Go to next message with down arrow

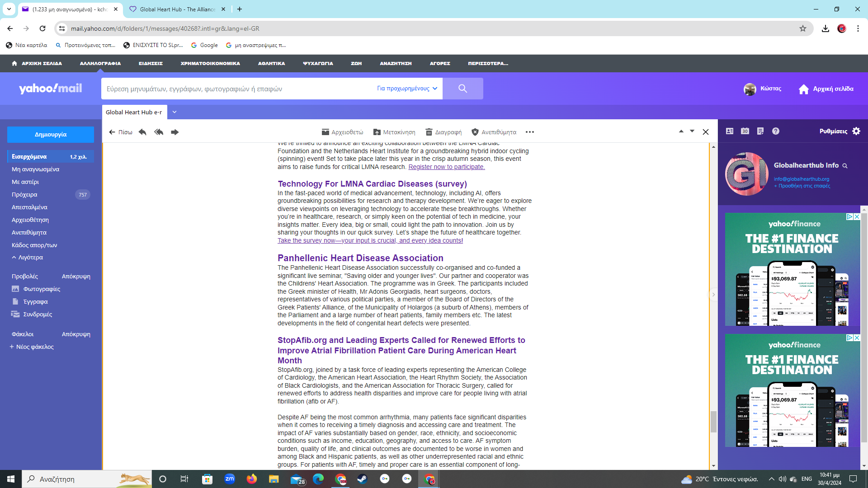coord(692,131)
